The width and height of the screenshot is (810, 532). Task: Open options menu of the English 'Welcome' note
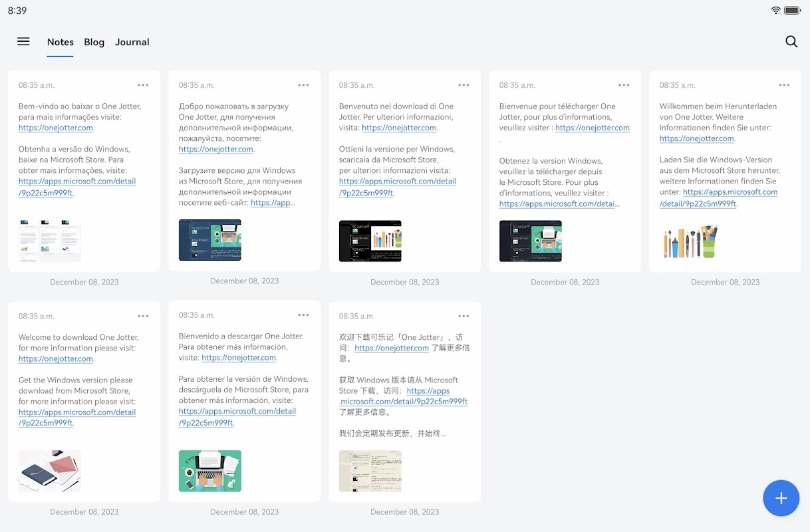click(143, 316)
